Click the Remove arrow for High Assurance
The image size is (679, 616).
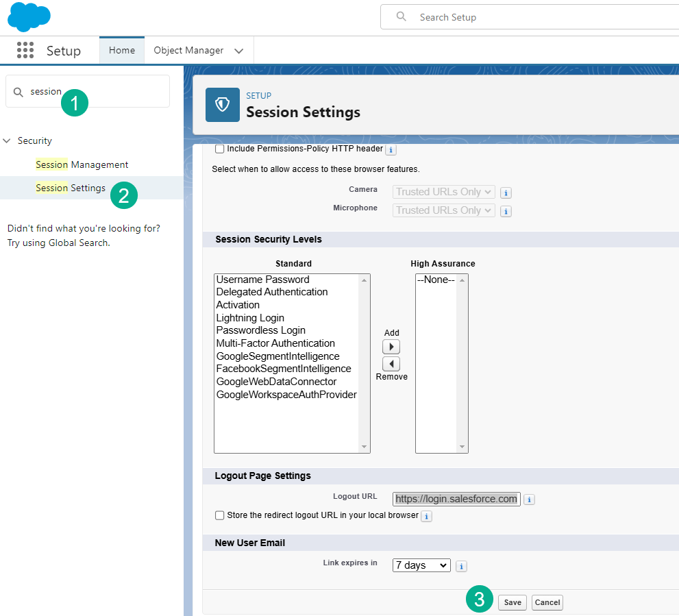[391, 363]
